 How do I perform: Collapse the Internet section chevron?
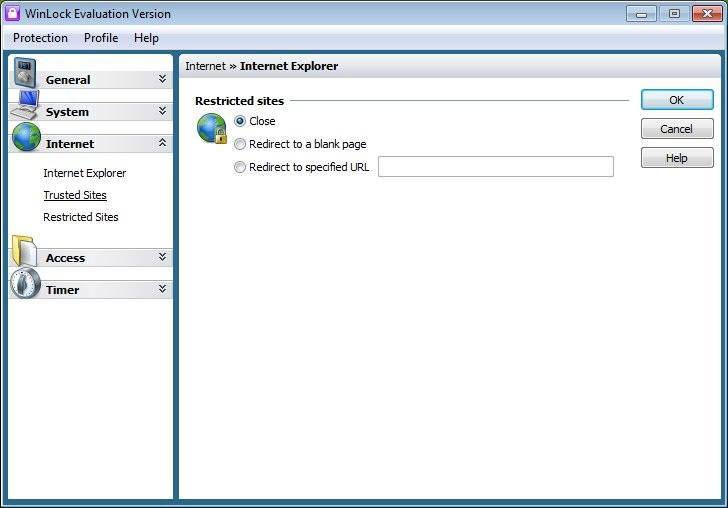(162, 143)
